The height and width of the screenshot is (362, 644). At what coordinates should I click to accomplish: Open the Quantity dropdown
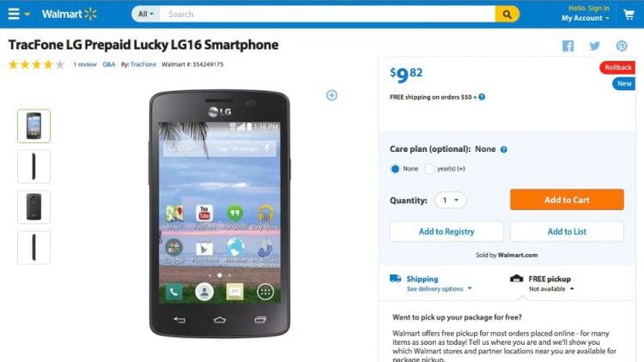click(451, 200)
